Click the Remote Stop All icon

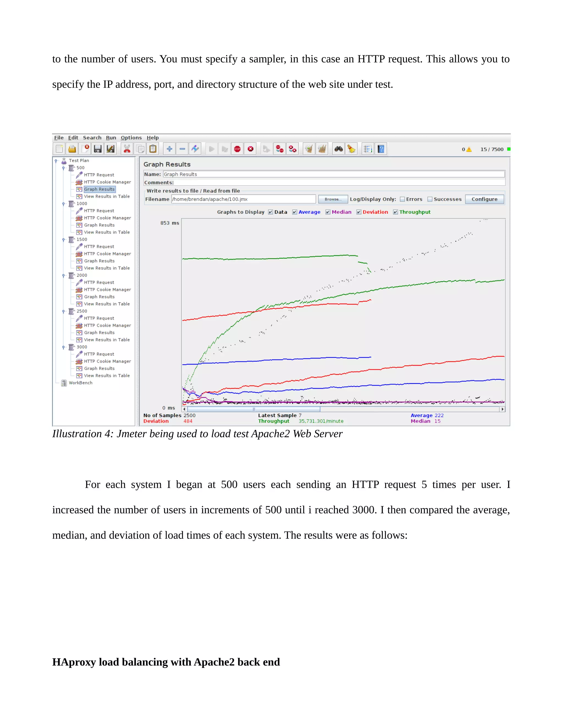280,149
